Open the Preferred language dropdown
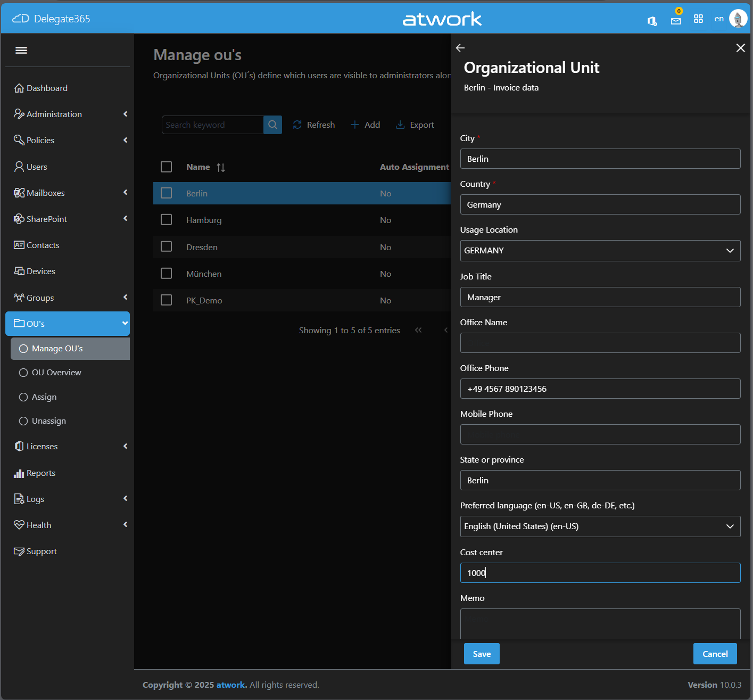Screen dimensions: 753x700 point(600,526)
